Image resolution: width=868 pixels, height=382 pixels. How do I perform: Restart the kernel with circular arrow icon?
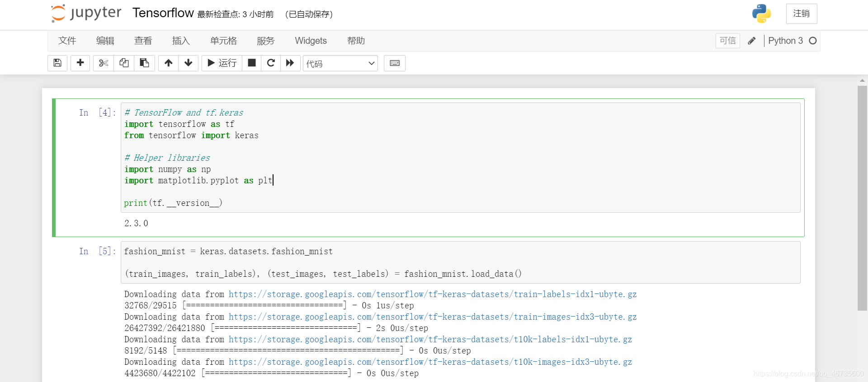point(271,63)
